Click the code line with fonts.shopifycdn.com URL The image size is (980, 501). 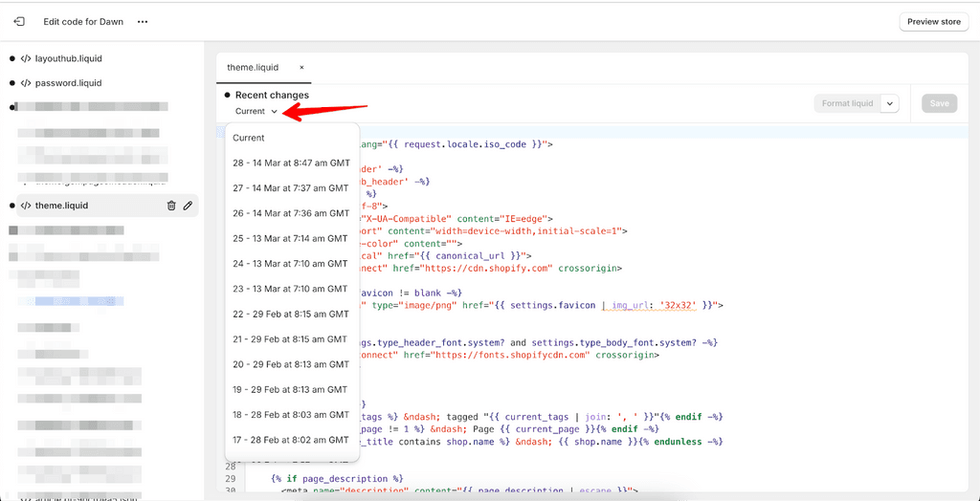coord(508,355)
